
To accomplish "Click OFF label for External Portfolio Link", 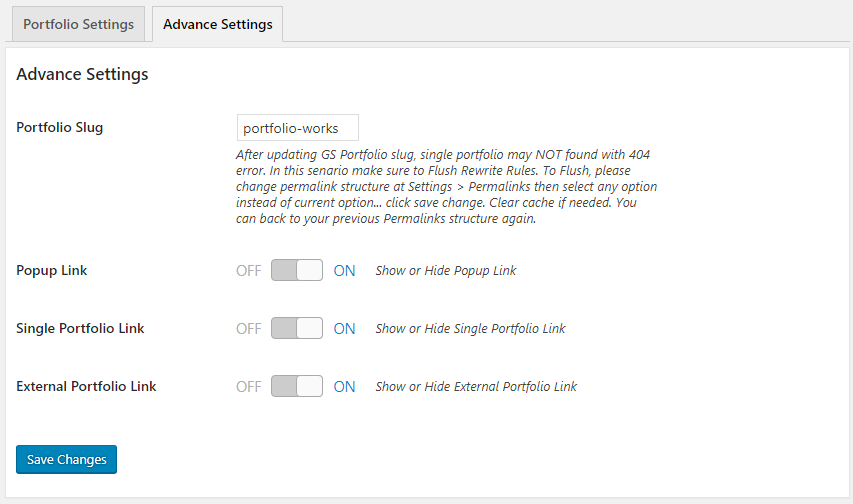I will click(x=249, y=386).
